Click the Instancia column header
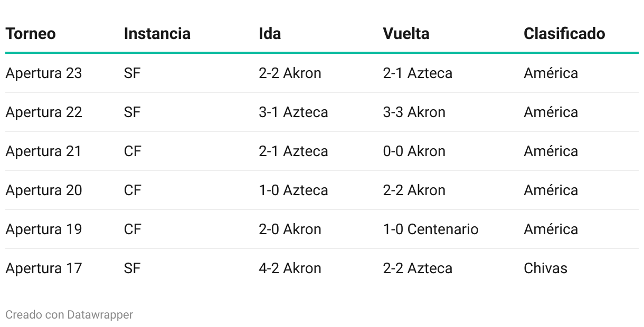Viewport: 644px width, 327px height. tap(157, 34)
